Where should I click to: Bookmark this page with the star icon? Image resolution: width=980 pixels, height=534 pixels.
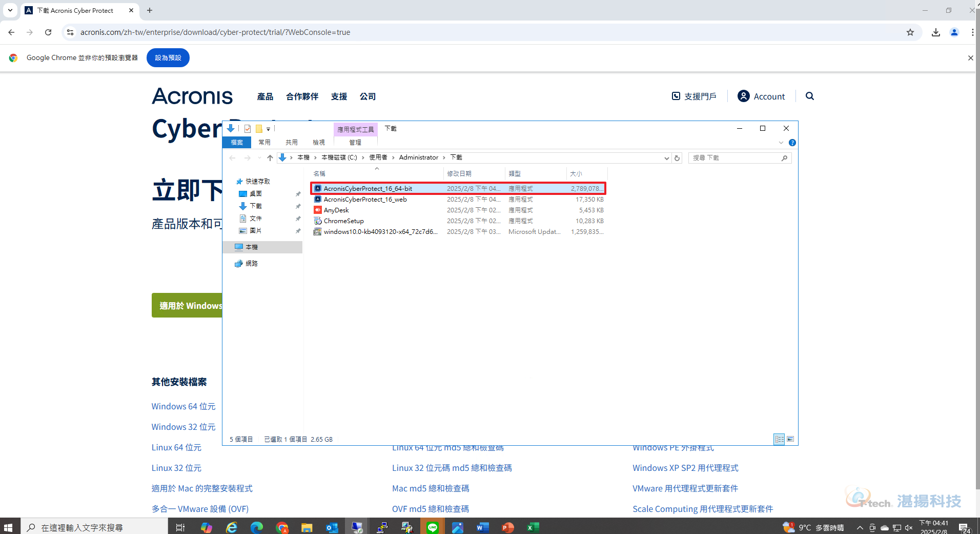(910, 32)
